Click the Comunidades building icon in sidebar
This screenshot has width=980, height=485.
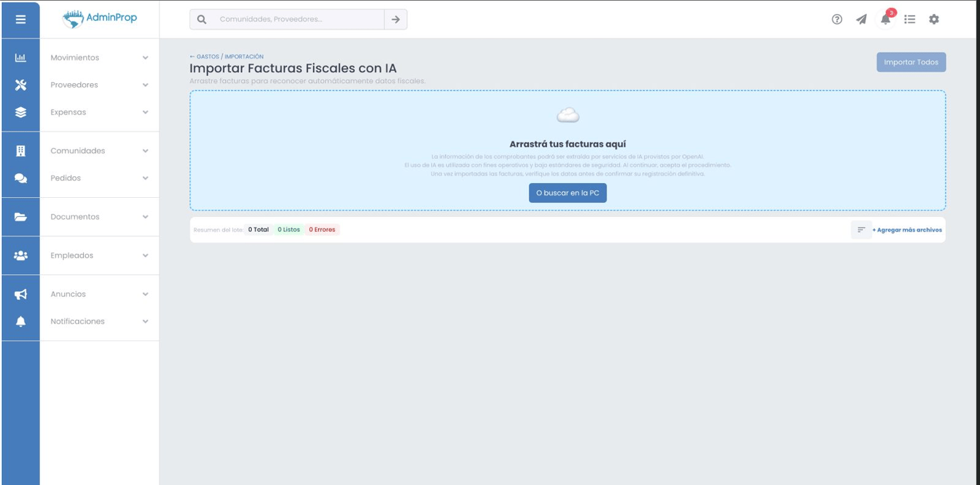[x=20, y=150]
